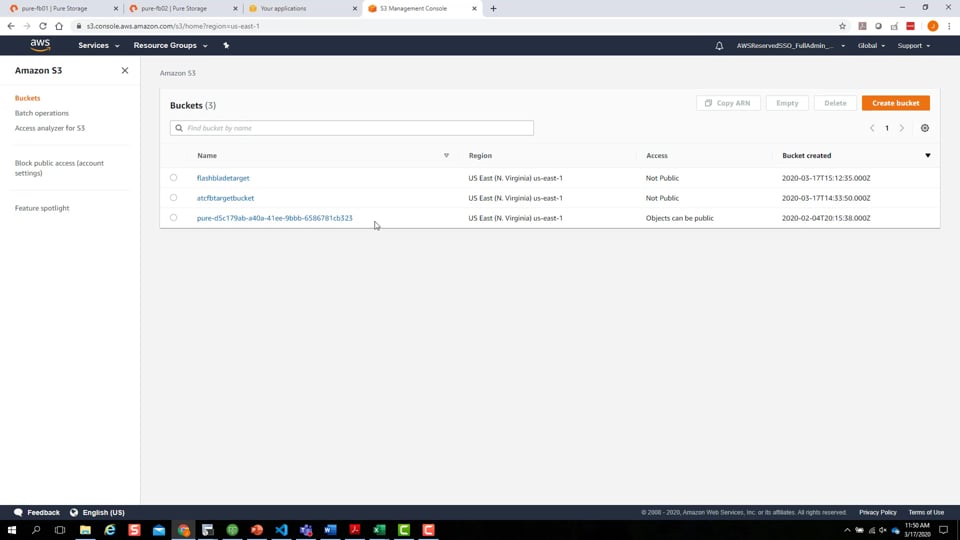Expand Resource Groups dropdown
The height and width of the screenshot is (540, 960).
[x=170, y=45]
